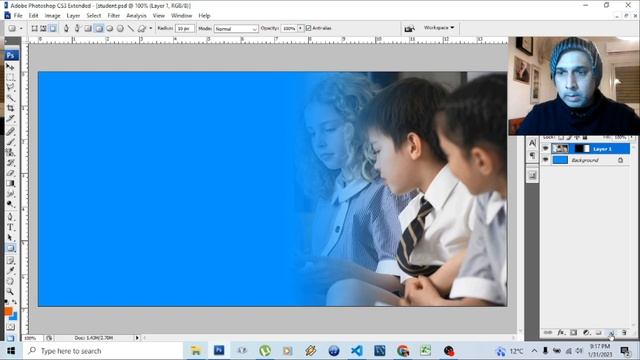Toggle the Anti-alias checkbox
The width and height of the screenshot is (640, 360).
pos(309,28)
